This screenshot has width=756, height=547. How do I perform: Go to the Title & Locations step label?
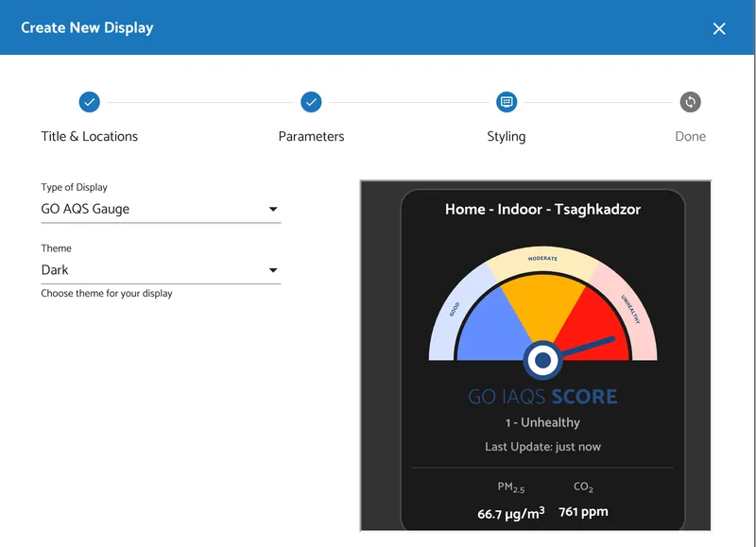(89, 136)
